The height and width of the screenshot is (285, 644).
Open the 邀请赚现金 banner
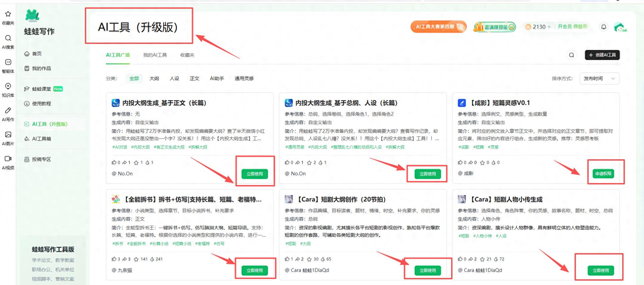tap(494, 27)
